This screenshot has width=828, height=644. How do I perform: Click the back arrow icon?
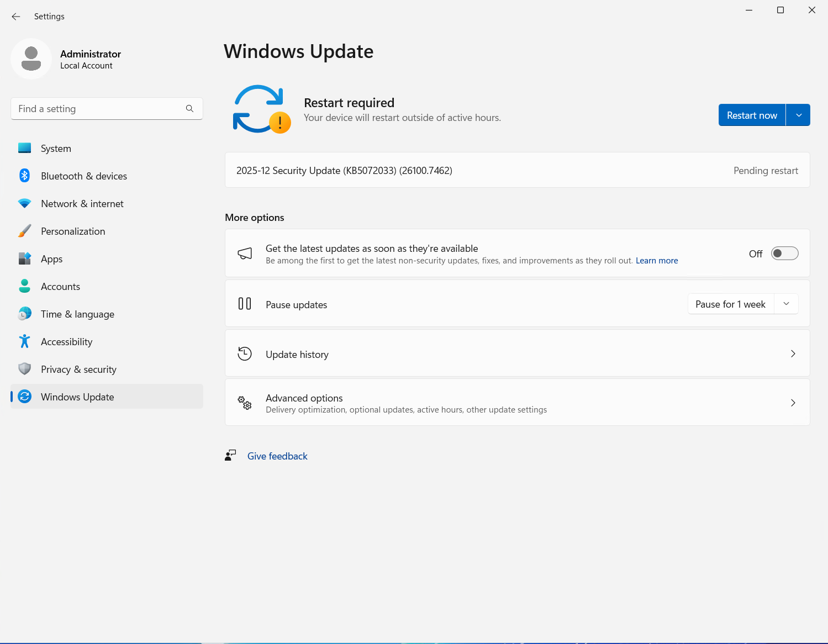pyautogui.click(x=16, y=17)
